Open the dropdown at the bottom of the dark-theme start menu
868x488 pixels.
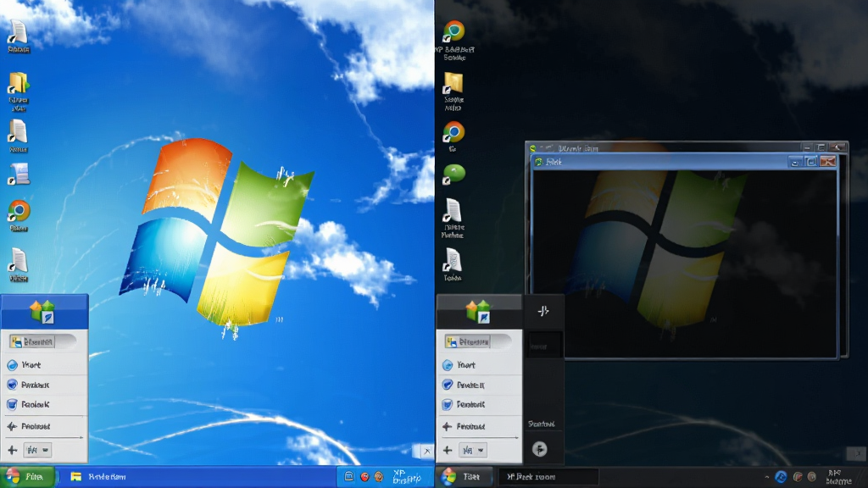tap(473, 450)
